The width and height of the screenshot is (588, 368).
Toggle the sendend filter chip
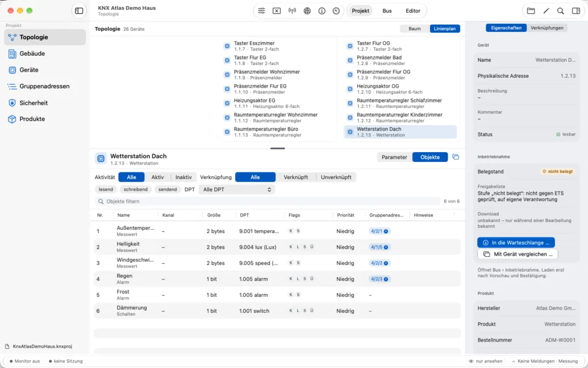167,190
